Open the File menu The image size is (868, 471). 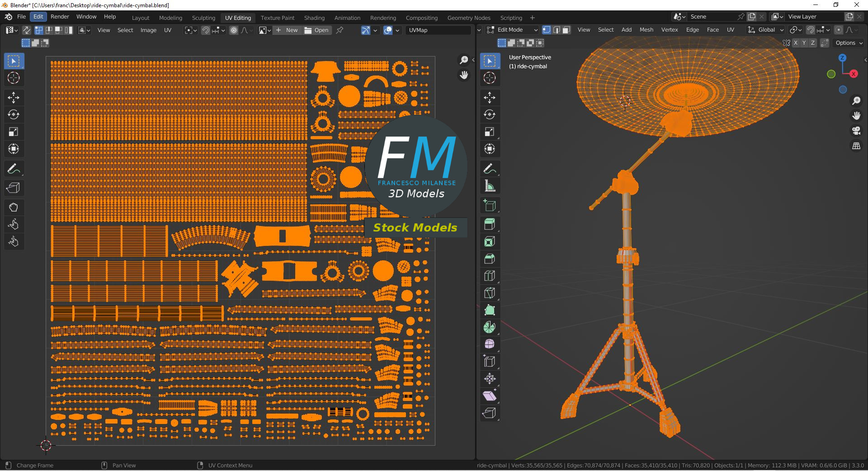21,17
